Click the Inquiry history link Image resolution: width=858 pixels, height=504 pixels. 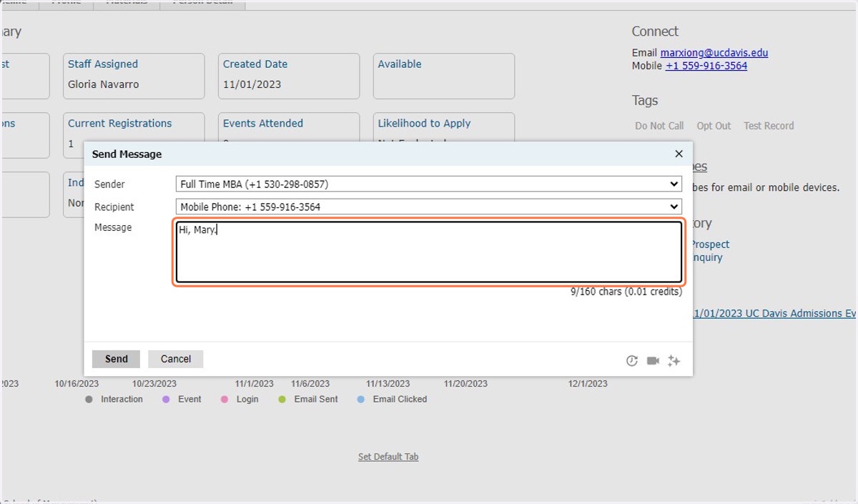[708, 258]
